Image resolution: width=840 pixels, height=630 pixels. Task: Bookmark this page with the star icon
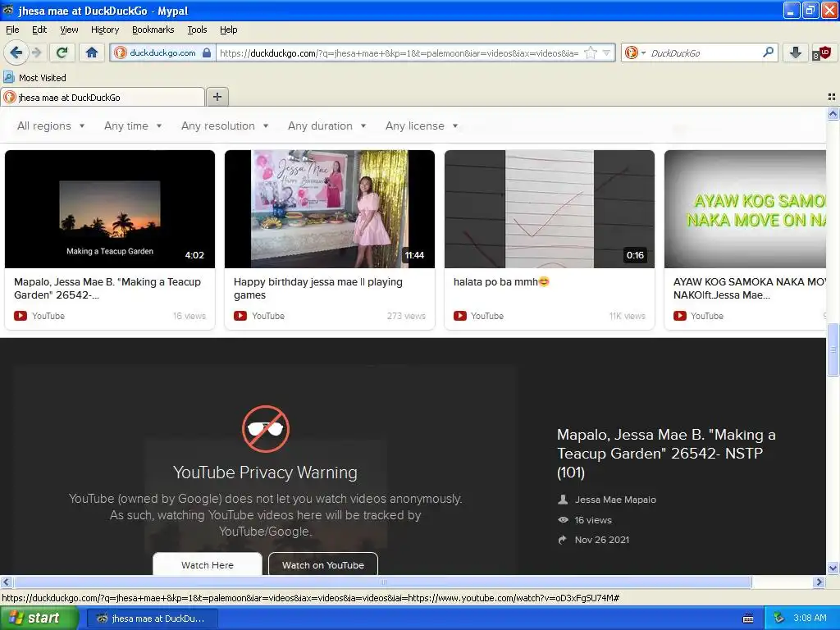[x=591, y=52]
